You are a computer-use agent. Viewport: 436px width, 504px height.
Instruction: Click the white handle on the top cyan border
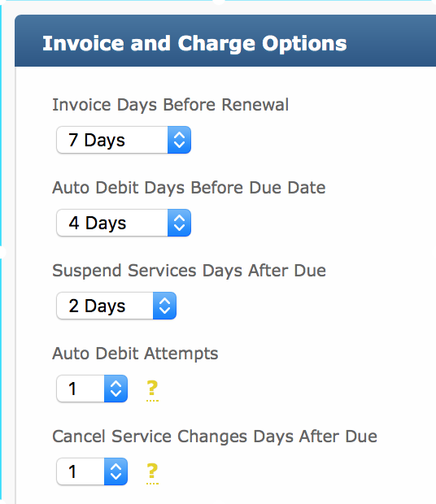point(219,2)
